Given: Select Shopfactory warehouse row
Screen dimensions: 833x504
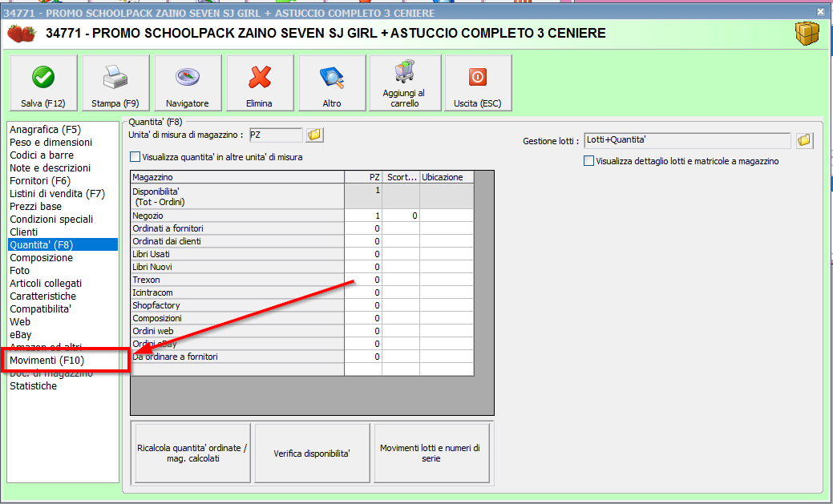Looking at the screenshot, I should (237, 305).
